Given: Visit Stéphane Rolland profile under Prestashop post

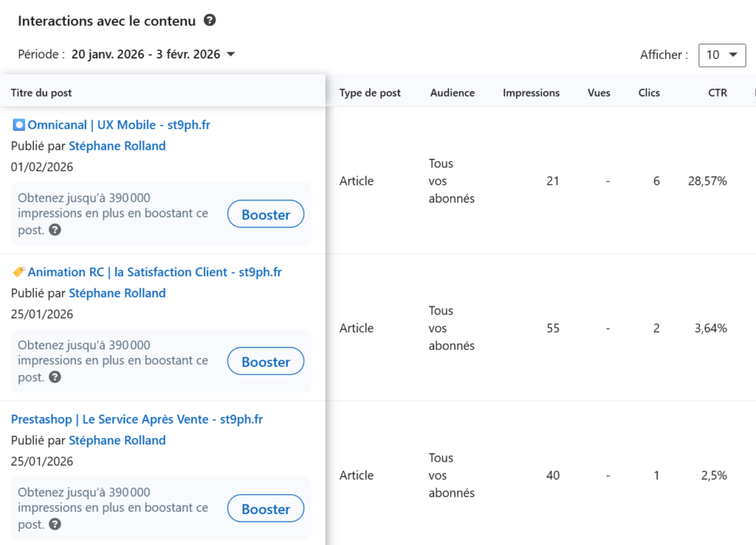Looking at the screenshot, I should tap(117, 440).
